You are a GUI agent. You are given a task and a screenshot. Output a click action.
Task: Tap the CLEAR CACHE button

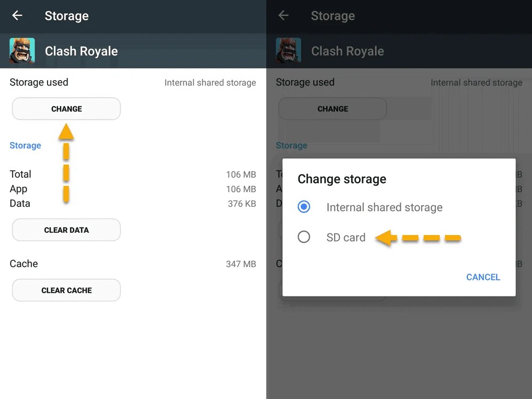click(66, 290)
